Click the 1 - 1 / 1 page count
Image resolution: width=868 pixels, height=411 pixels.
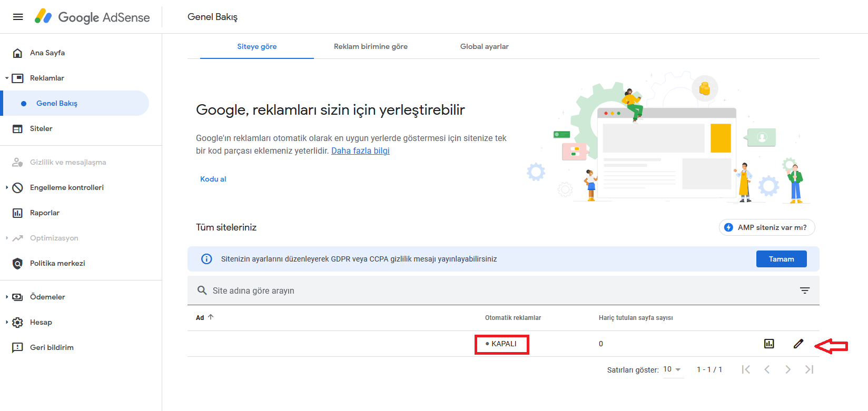(x=709, y=369)
